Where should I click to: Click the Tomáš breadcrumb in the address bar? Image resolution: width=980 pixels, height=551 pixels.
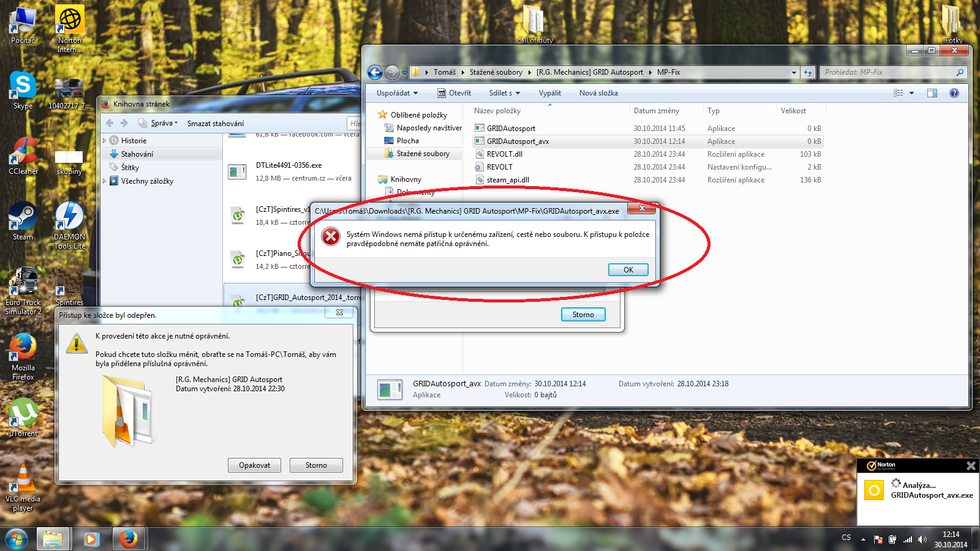(x=445, y=72)
